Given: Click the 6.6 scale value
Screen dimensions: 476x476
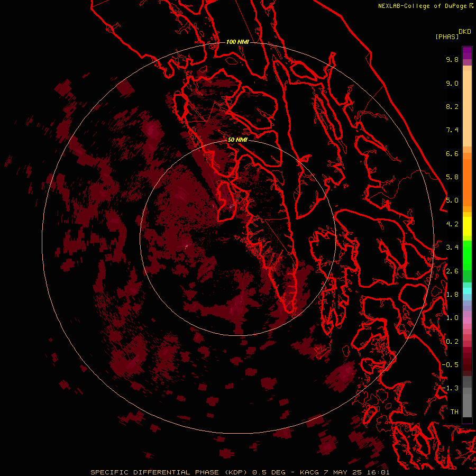Looking at the screenshot, I should point(452,153).
